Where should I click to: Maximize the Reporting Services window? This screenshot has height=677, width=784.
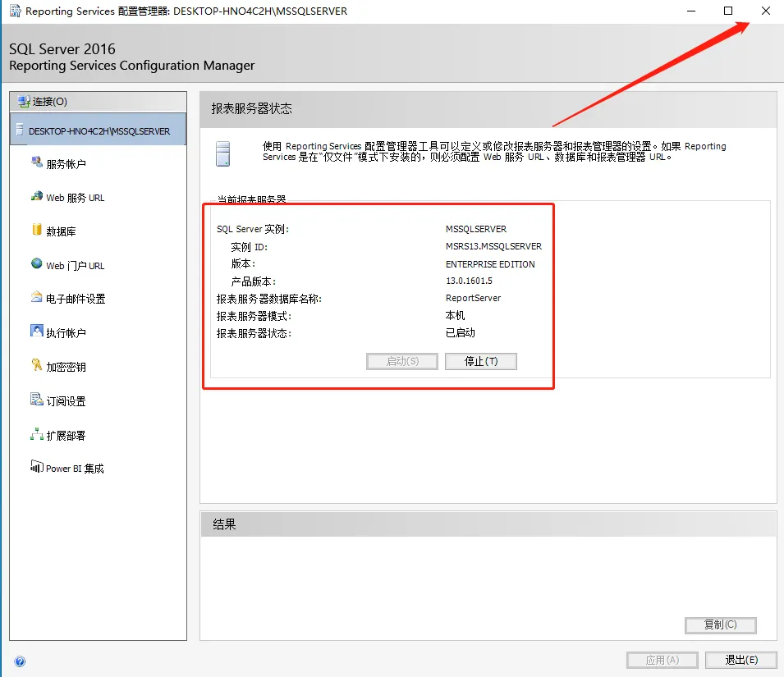(x=728, y=11)
